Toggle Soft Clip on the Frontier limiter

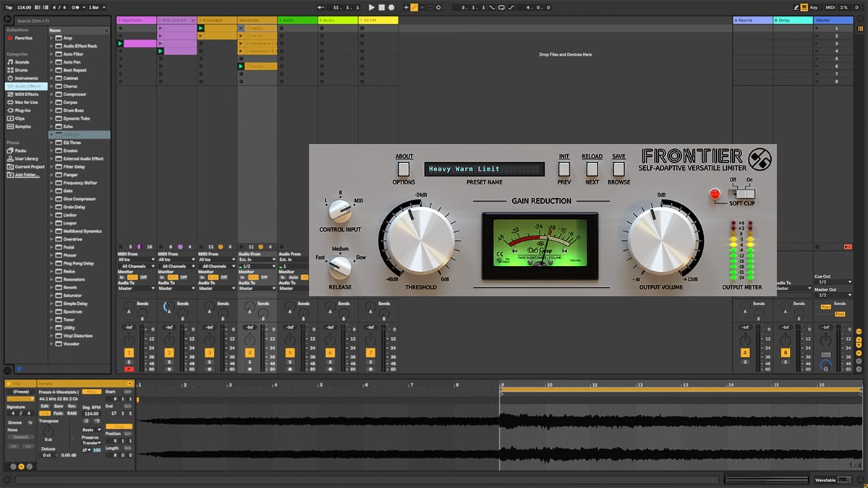[x=744, y=193]
